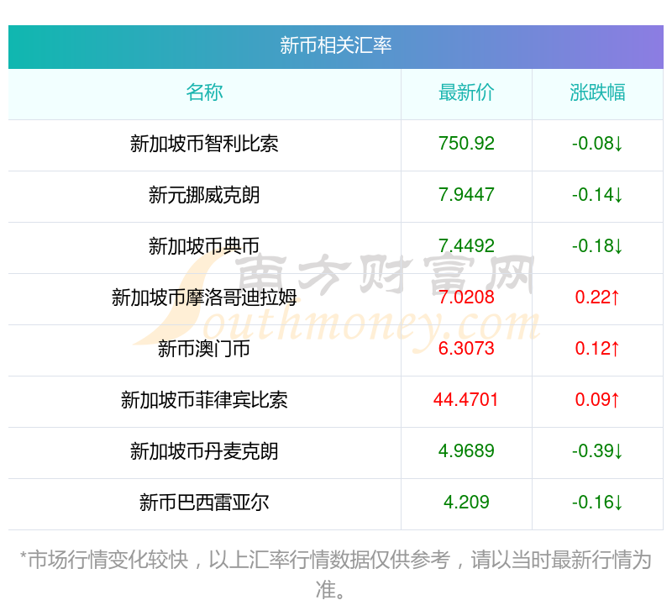Click the change value -0.16↓

tap(597, 502)
